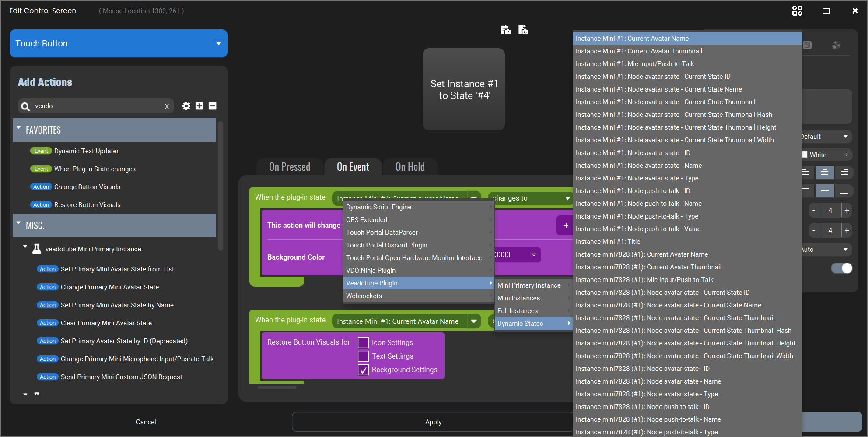Check the Text Settings checkbox

363,356
